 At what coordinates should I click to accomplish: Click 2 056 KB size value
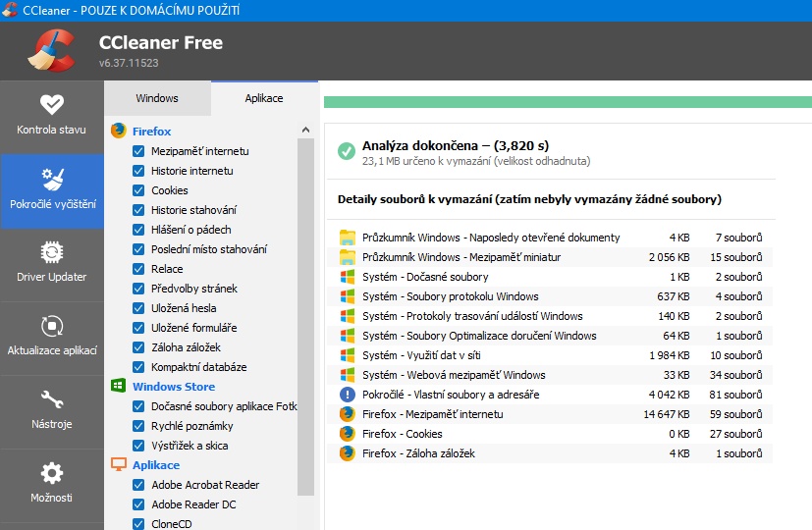pos(669,257)
